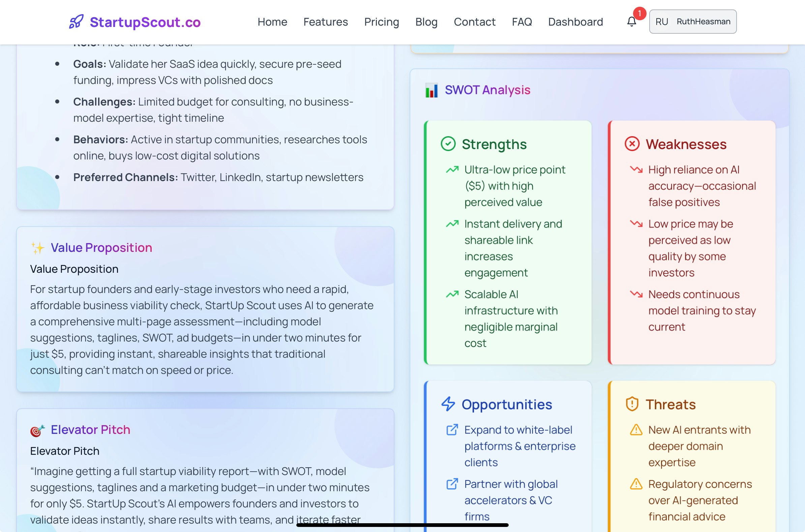This screenshot has height=532, width=805.
Task: Click trending-up icon beside Instant delivery
Action: [x=452, y=224]
